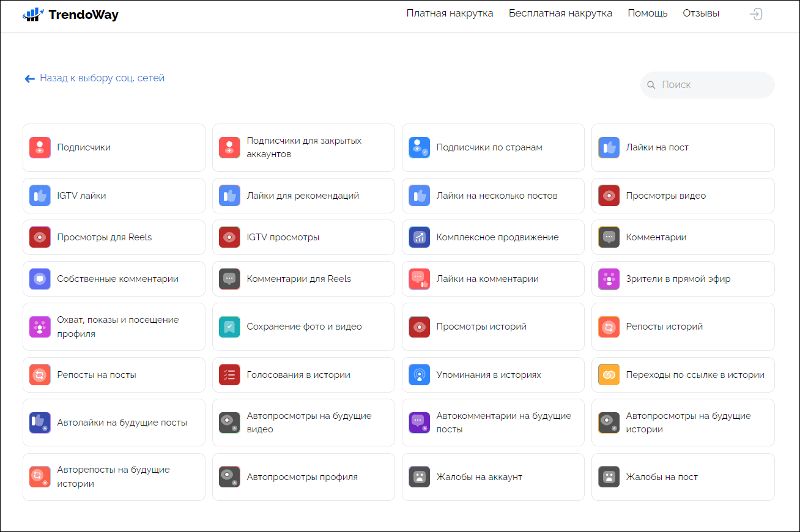The height and width of the screenshot is (532, 800).
Task: Select the Жалобы на аккаунт label
Action: tap(479, 477)
